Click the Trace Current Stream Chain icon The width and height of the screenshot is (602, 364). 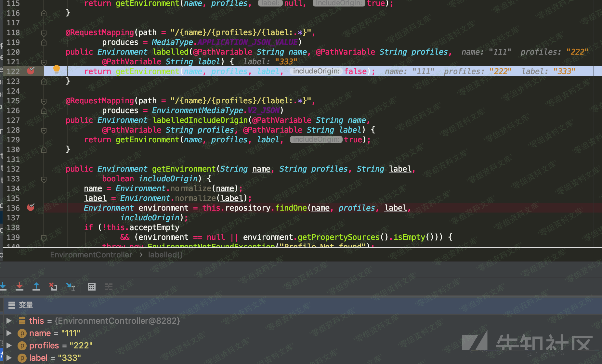tap(109, 287)
